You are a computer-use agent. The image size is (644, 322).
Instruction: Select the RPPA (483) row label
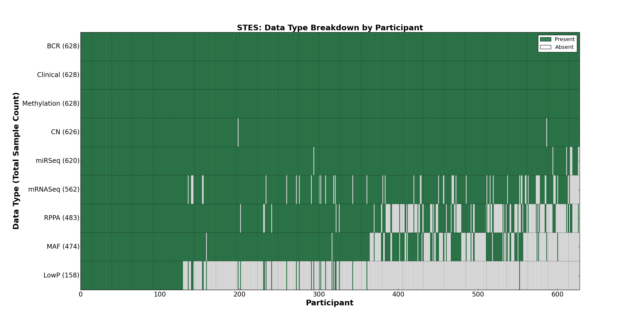coord(62,218)
